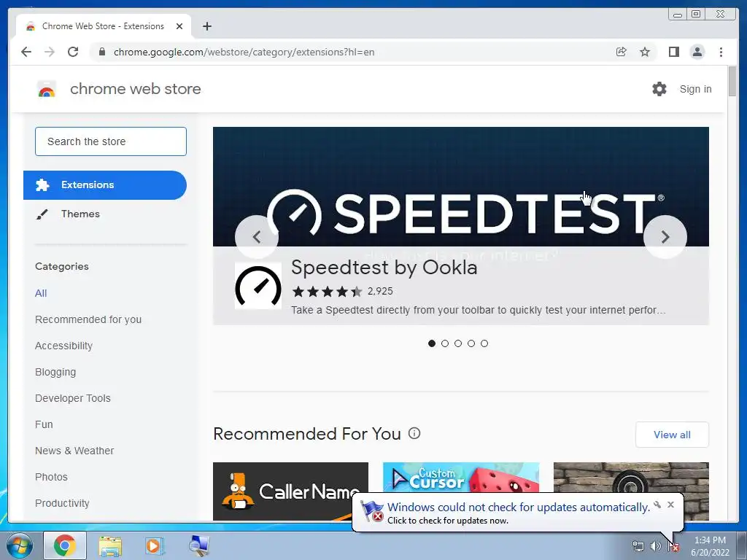Click the magnifier-and-monitor taskbar icon

coord(199,545)
